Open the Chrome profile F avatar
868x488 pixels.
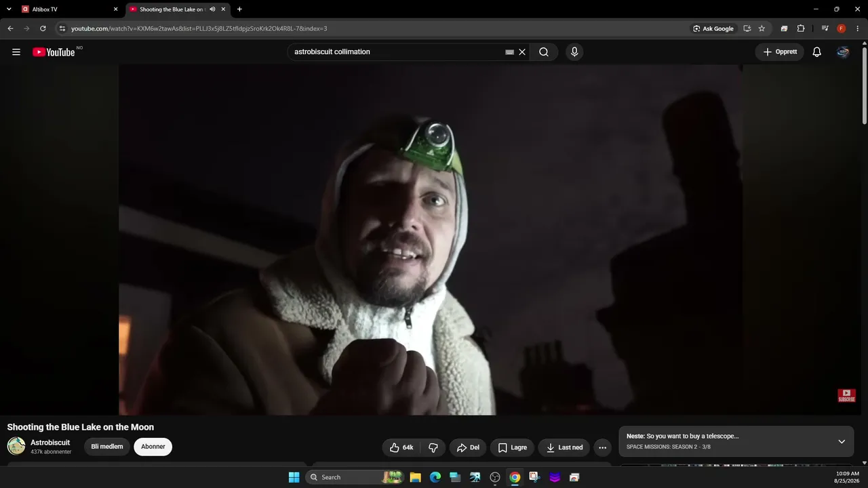(x=842, y=28)
